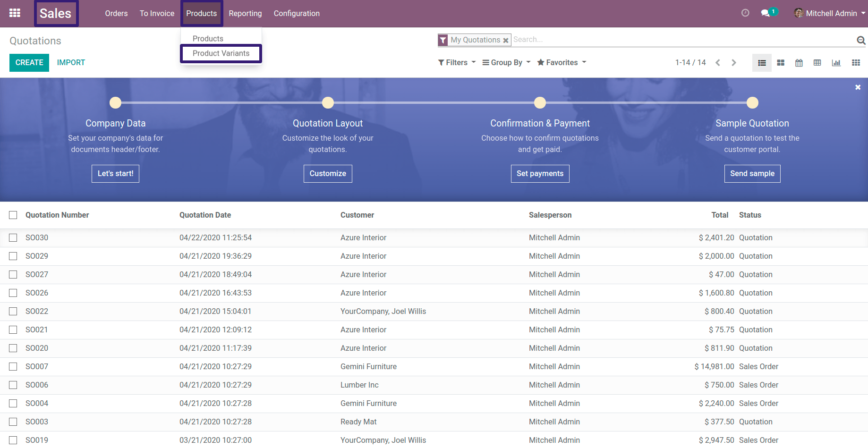Check the box for S0004
This screenshot has width=868, height=448.
13,404
